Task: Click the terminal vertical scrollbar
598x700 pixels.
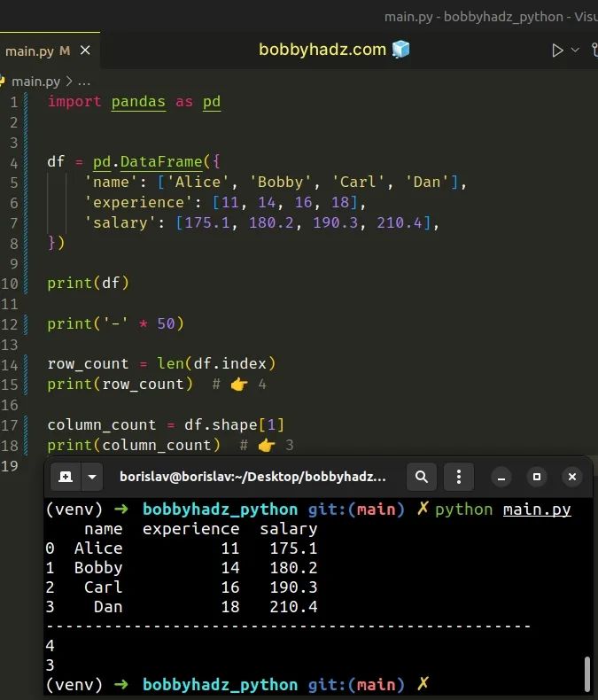Action: pyautogui.click(x=587, y=674)
